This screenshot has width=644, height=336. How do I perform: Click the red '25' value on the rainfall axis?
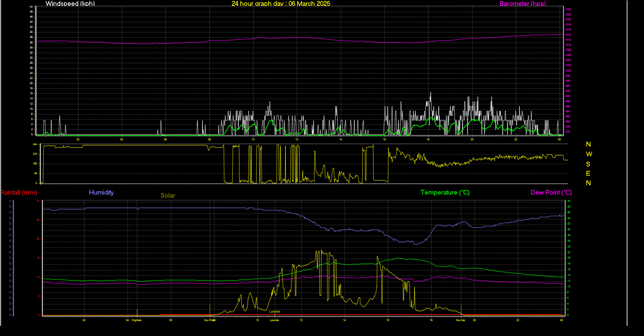click(x=38, y=220)
